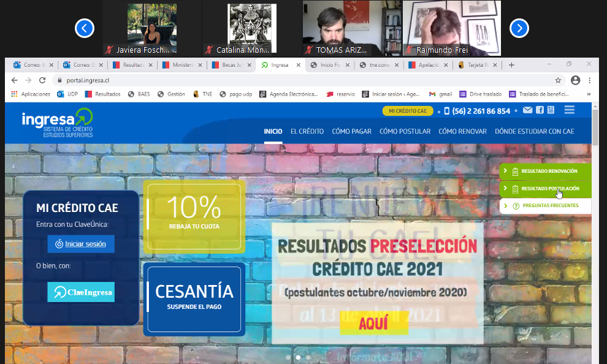Viewport: 607px width, 364px height.
Task: Show next participants with right arrow
Action: (x=519, y=28)
